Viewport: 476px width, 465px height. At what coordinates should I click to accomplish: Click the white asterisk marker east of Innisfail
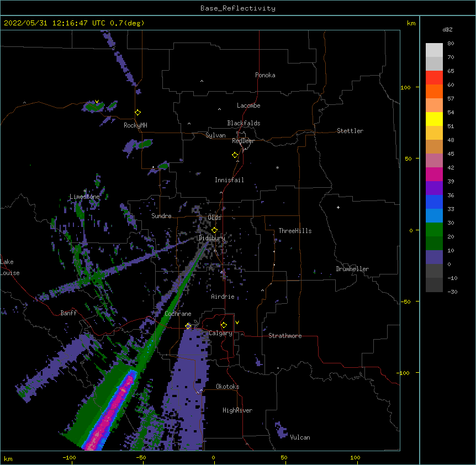(277, 168)
